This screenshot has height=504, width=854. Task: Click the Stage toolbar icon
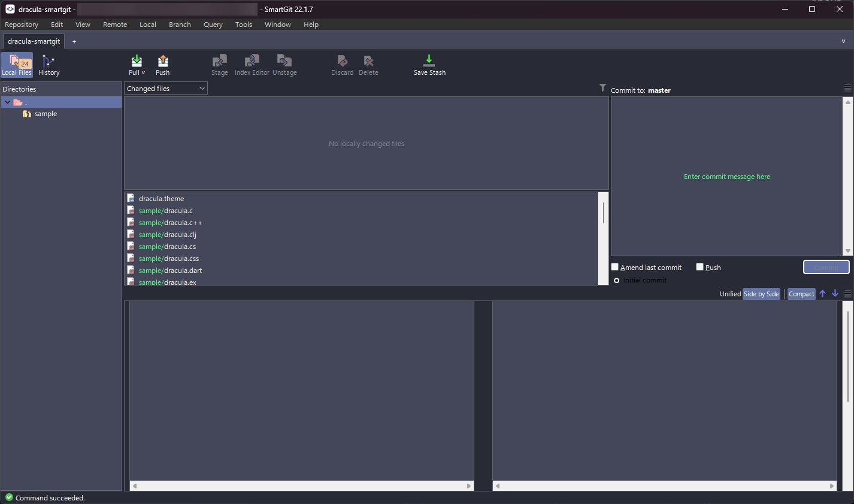pyautogui.click(x=219, y=63)
